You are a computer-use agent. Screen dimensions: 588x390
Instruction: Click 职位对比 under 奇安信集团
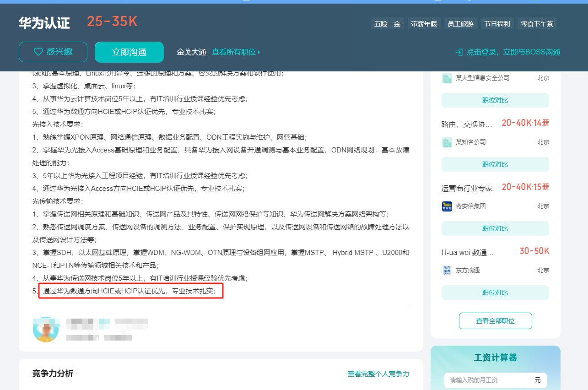(495, 228)
